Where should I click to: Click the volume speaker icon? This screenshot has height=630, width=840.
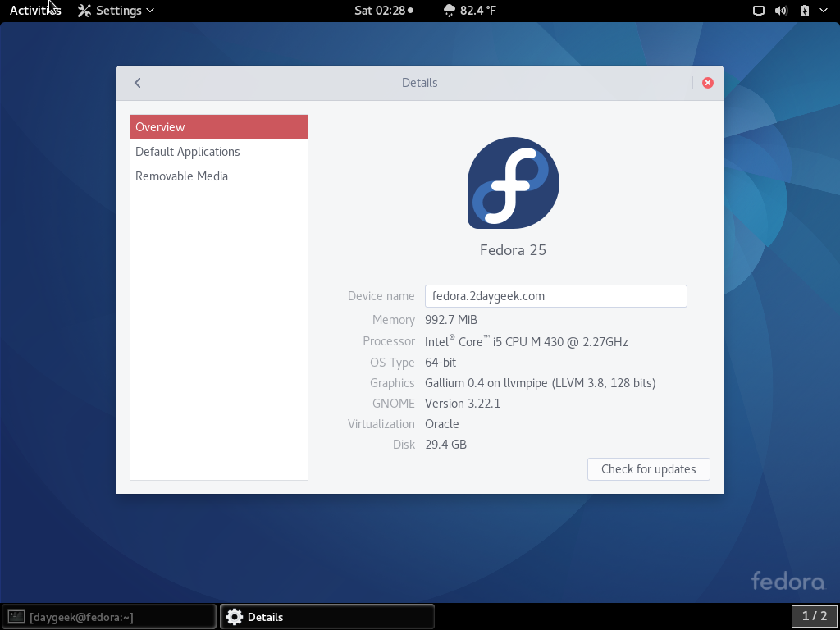click(781, 11)
